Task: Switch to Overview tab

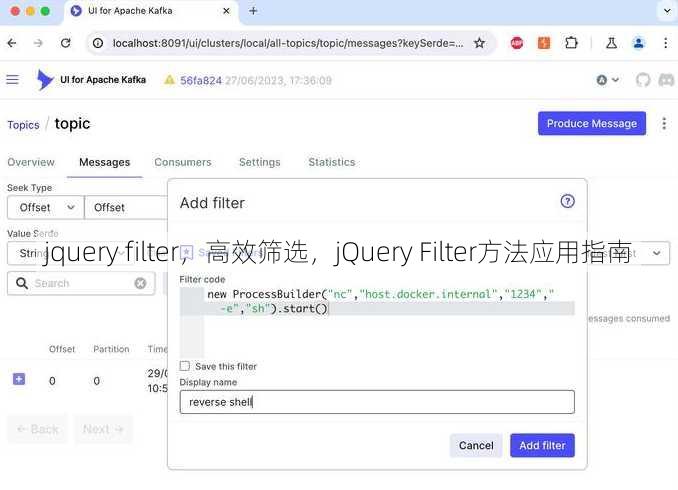Action: (x=31, y=162)
